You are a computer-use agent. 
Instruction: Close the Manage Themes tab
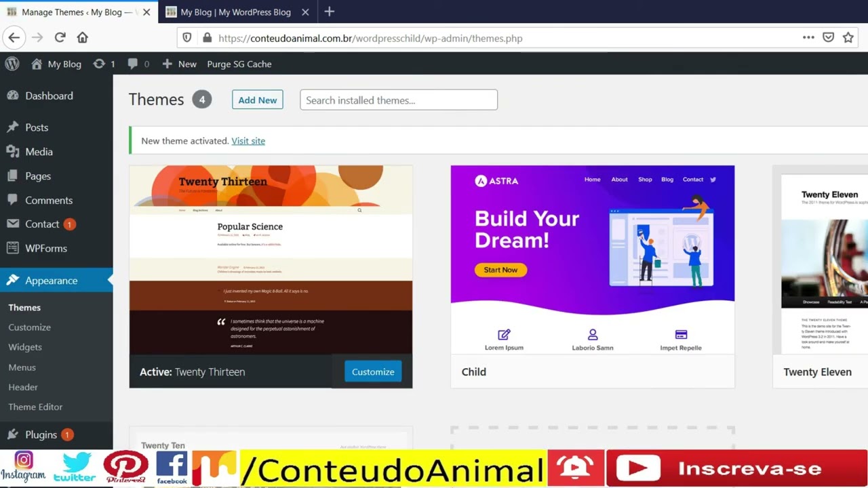146,12
